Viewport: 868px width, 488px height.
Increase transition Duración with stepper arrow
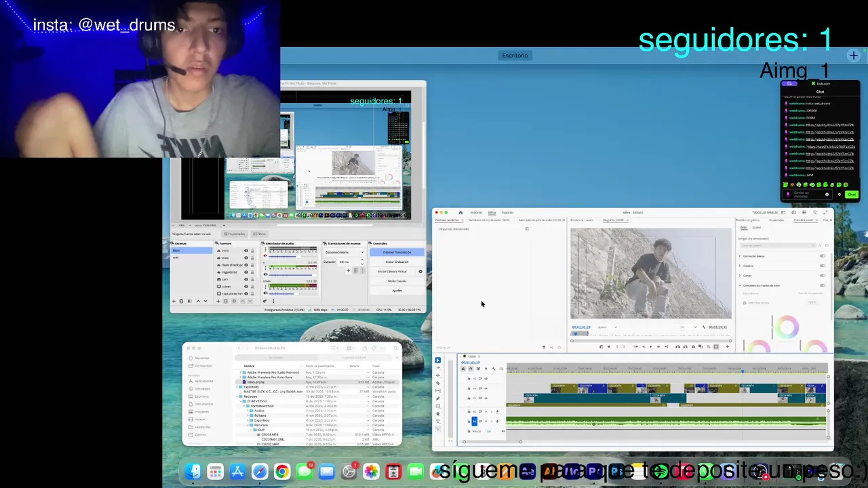tap(362, 260)
